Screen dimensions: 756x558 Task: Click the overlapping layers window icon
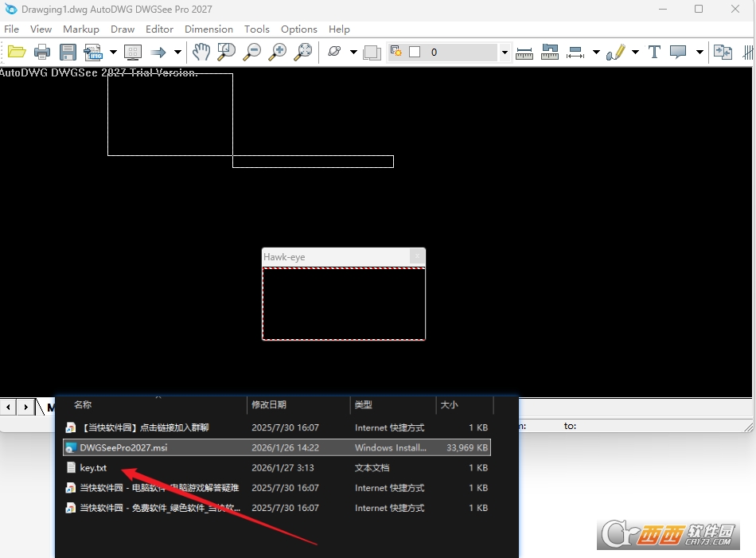point(372,52)
